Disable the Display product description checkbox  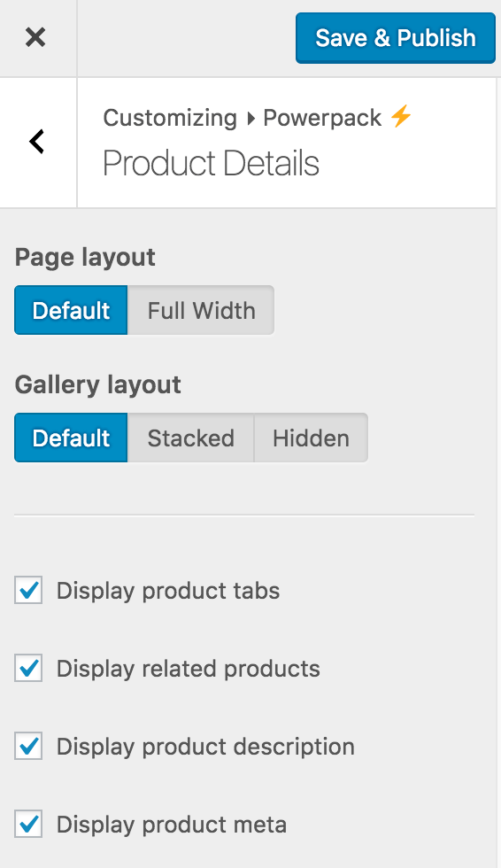(28, 746)
